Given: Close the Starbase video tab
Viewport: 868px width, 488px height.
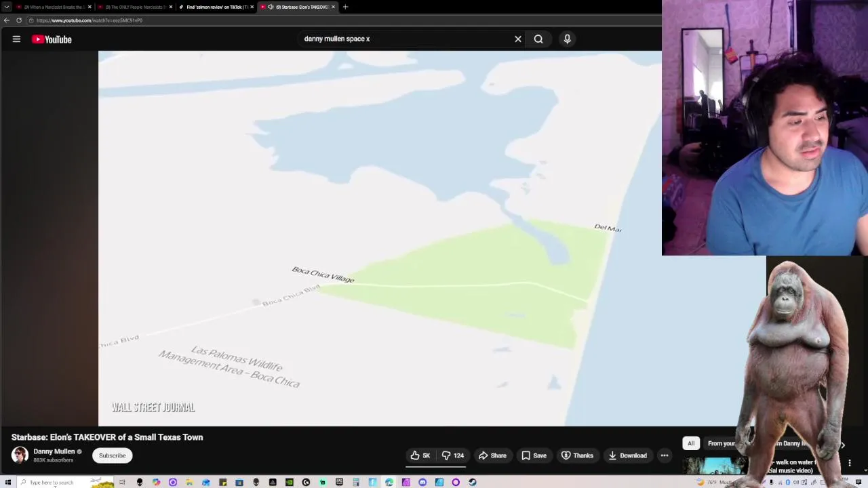Looking at the screenshot, I should tap(333, 7).
